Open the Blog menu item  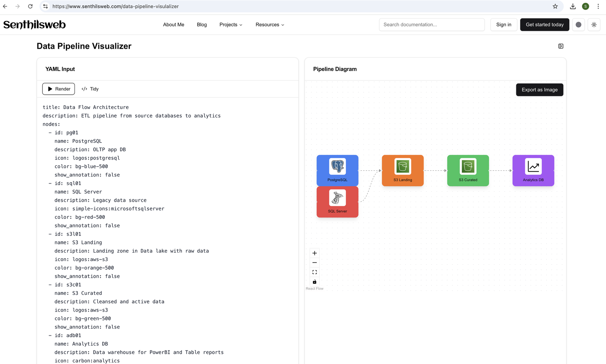pos(202,25)
